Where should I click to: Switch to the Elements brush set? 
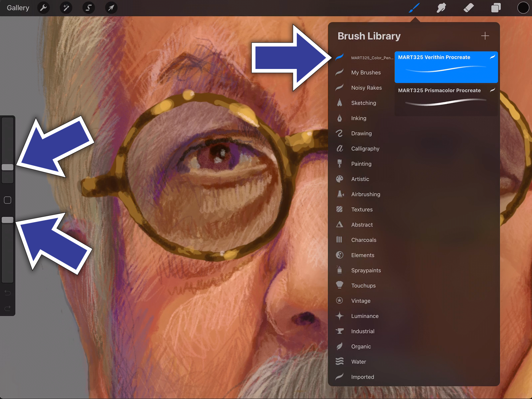pyautogui.click(x=364, y=255)
